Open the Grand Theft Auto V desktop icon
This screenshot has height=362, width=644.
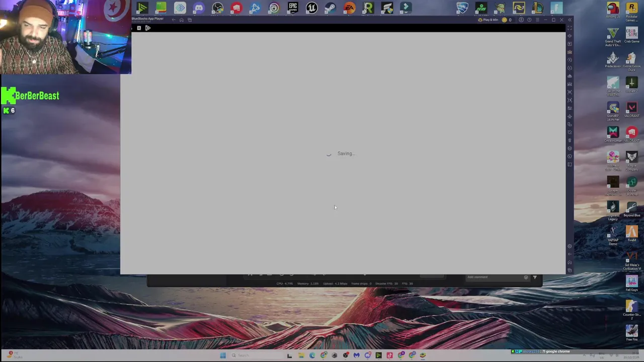click(613, 37)
